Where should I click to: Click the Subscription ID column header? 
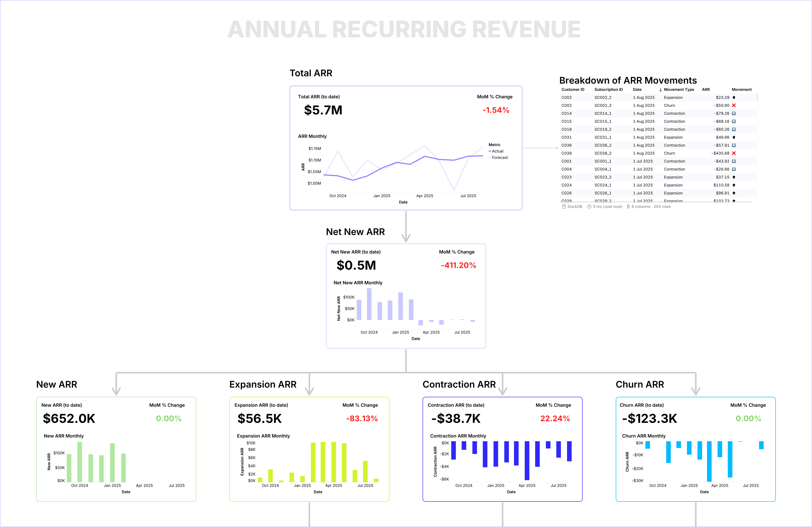click(608, 90)
